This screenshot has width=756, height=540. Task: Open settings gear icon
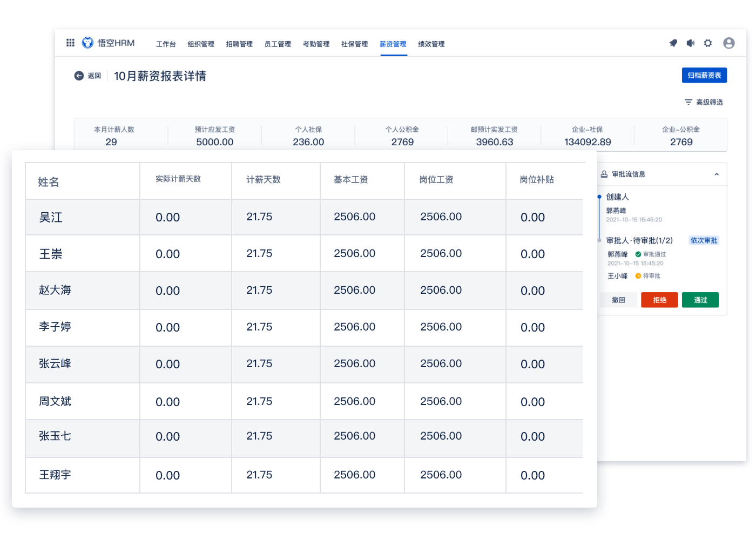708,43
